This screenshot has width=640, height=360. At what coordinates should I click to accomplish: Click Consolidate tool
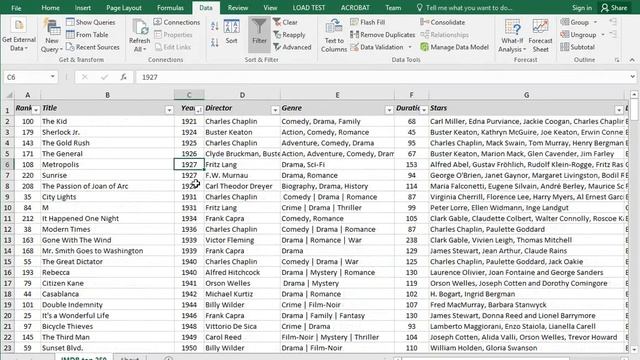[x=442, y=22]
